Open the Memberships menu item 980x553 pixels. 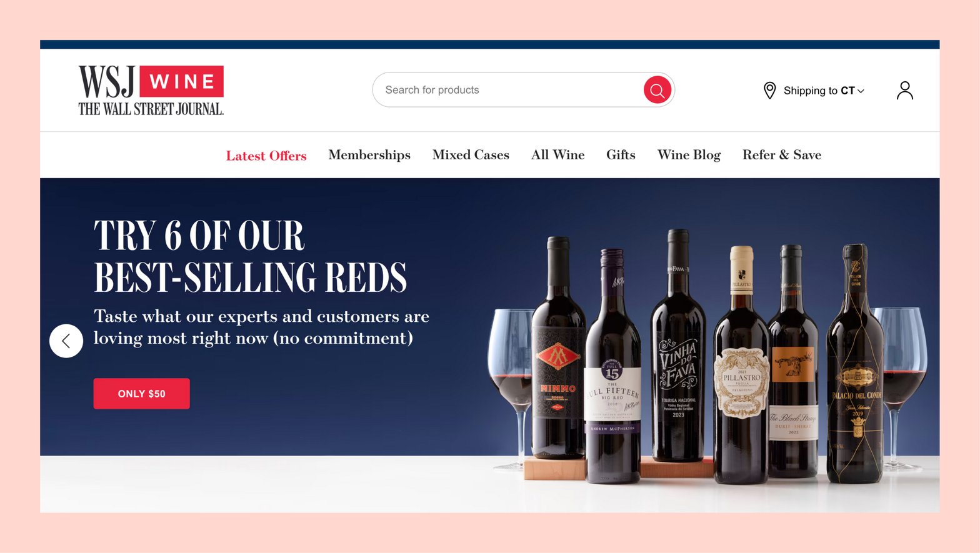tap(369, 155)
